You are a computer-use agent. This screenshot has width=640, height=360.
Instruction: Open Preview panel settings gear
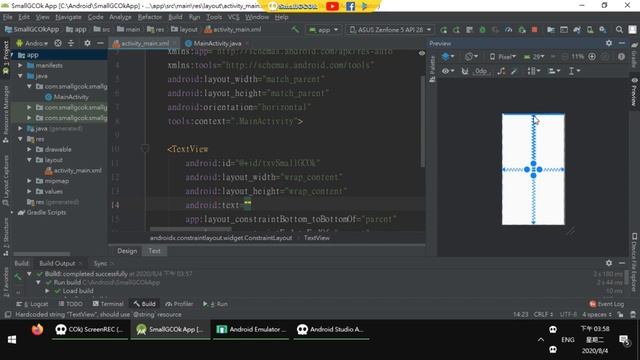coord(609,43)
